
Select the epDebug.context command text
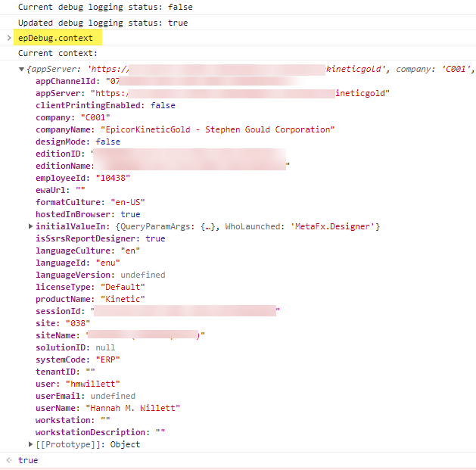pos(55,38)
